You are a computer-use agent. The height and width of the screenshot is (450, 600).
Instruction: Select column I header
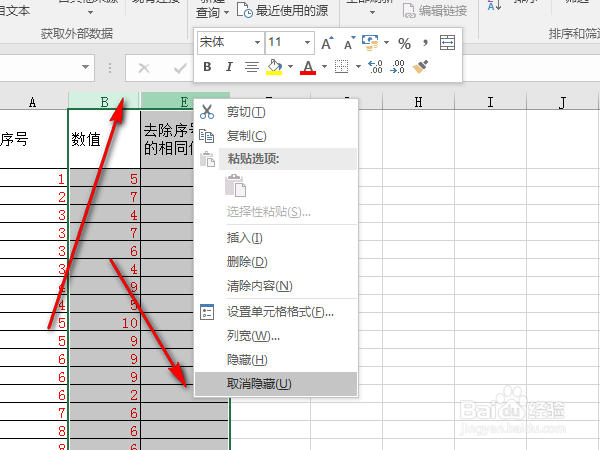[x=490, y=102]
